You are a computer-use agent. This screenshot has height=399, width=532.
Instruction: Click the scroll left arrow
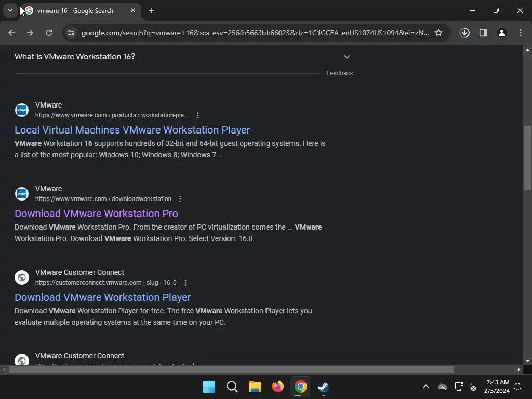pyautogui.click(x=4, y=370)
